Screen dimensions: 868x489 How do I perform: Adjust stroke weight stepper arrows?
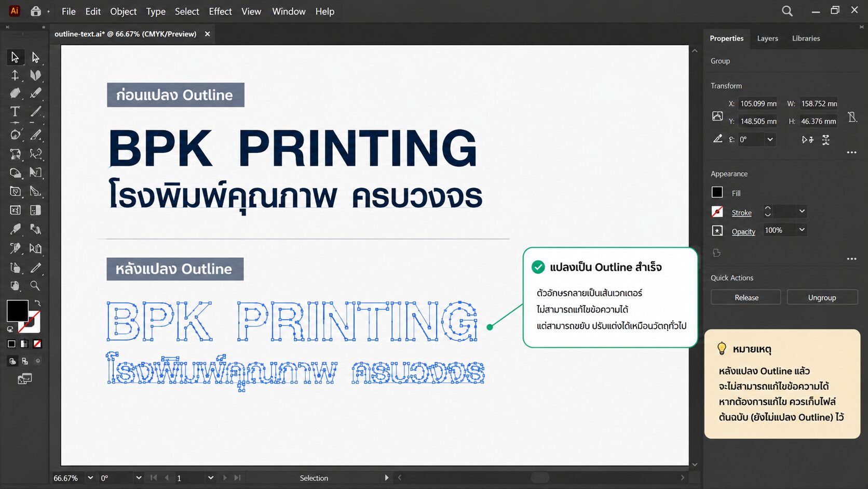(768, 211)
